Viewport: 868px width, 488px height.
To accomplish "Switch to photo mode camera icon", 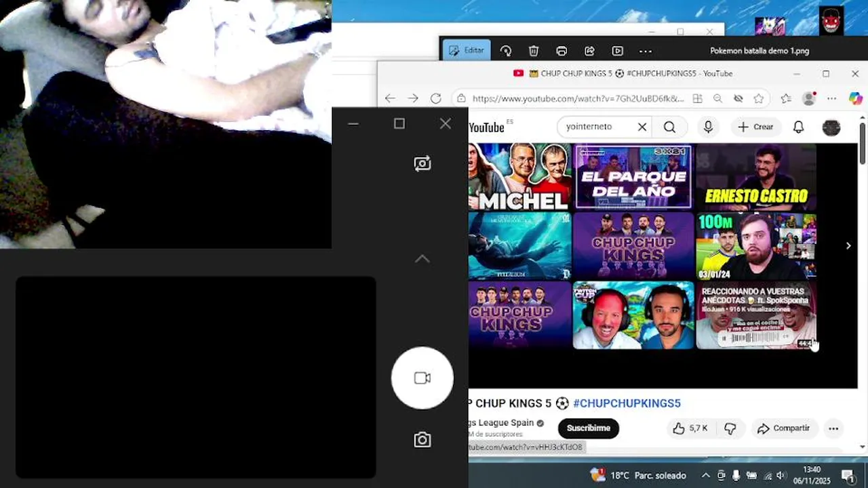I will click(x=422, y=440).
